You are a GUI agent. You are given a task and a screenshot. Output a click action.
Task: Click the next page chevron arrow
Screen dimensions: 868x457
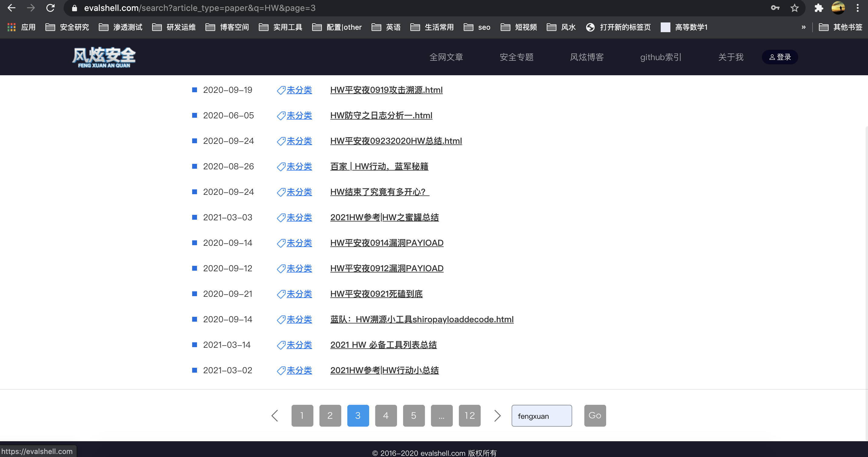497,415
